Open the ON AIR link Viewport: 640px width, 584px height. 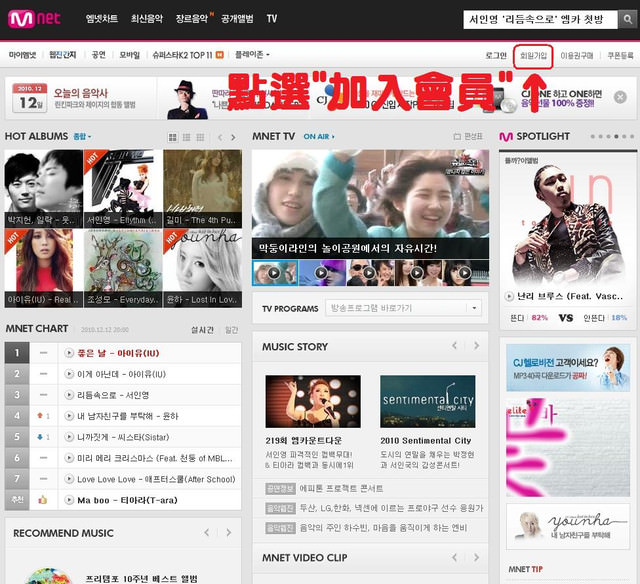point(319,137)
